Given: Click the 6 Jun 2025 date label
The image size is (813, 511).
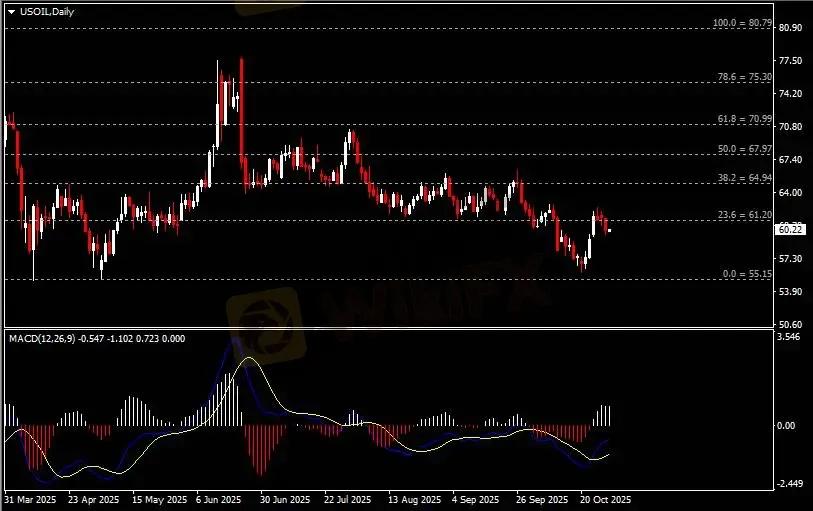Looking at the screenshot, I should 219,498.
